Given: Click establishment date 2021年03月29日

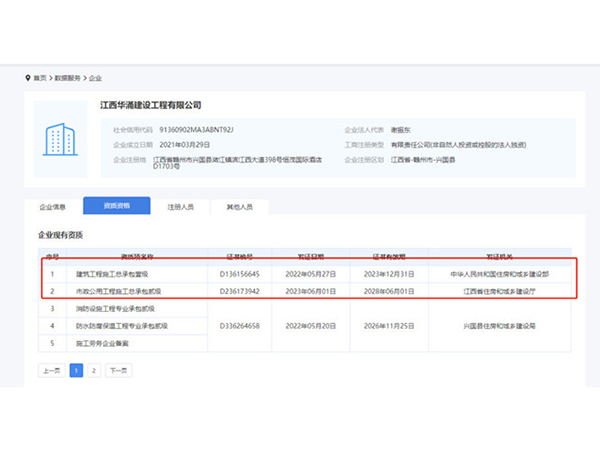Looking at the screenshot, I should 184,145.
